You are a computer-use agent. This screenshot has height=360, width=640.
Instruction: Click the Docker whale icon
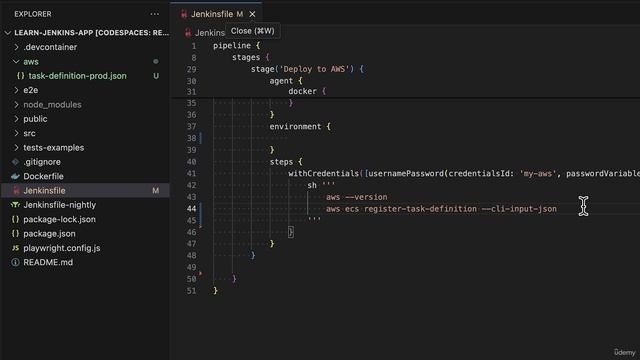click(x=16, y=176)
